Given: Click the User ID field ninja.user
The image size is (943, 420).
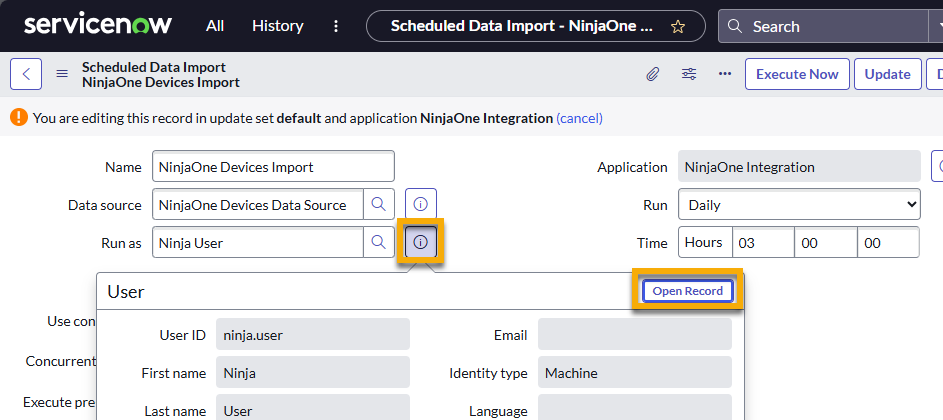Looking at the screenshot, I should (x=313, y=335).
